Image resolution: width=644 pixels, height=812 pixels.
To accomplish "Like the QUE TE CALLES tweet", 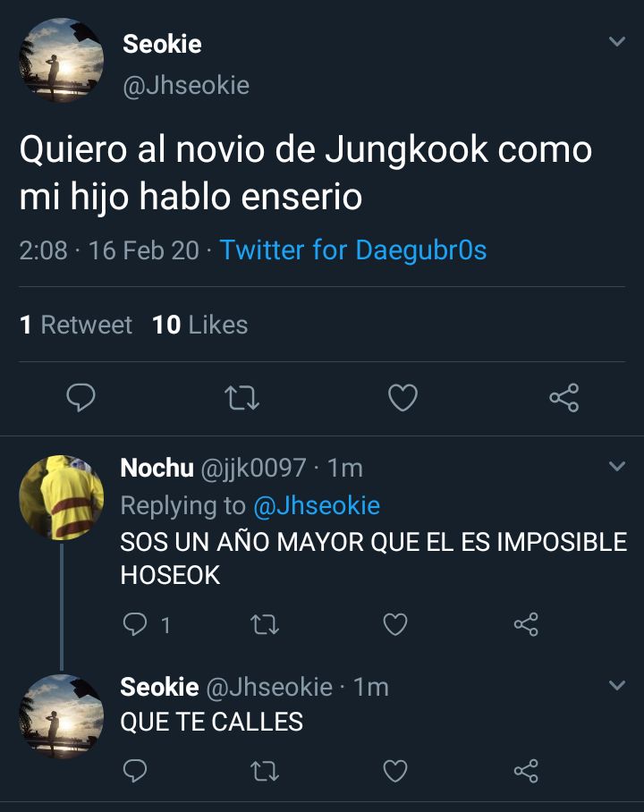I will [395, 771].
